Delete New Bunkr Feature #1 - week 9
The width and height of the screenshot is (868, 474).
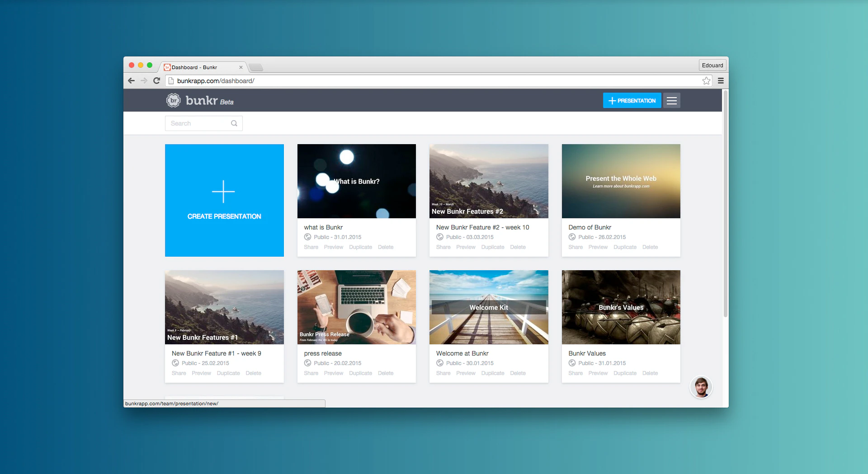(253, 373)
